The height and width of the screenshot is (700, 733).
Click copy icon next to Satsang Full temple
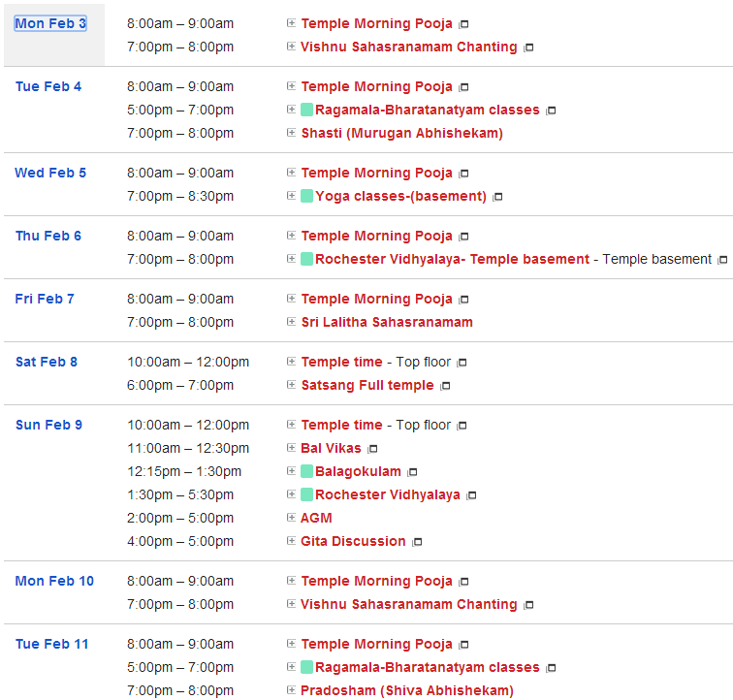pyautogui.click(x=445, y=386)
